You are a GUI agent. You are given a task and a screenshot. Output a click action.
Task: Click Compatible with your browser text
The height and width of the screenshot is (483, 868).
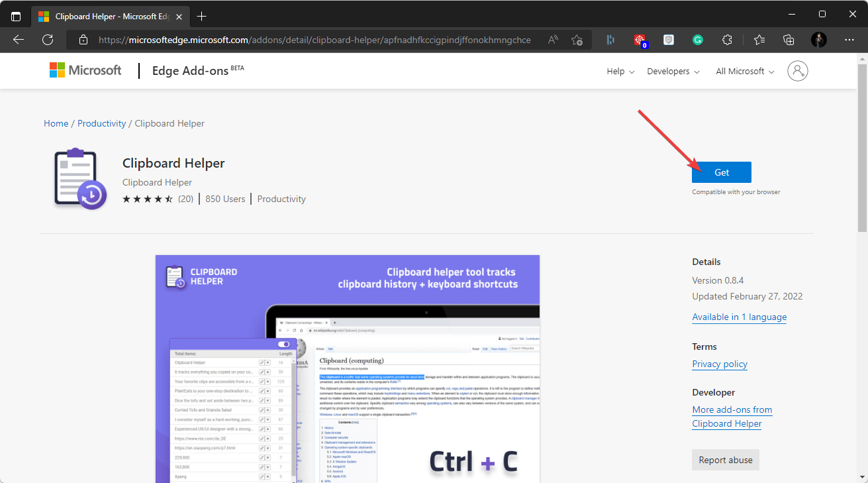tap(736, 192)
